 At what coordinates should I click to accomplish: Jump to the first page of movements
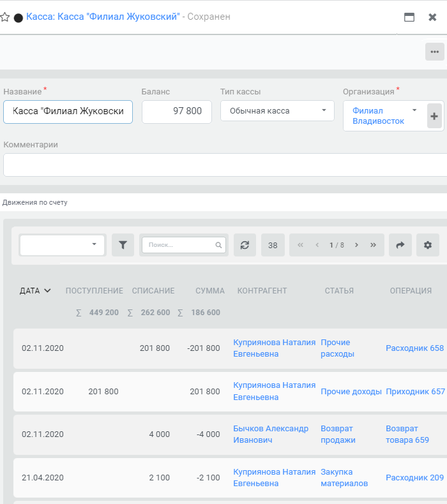click(300, 245)
